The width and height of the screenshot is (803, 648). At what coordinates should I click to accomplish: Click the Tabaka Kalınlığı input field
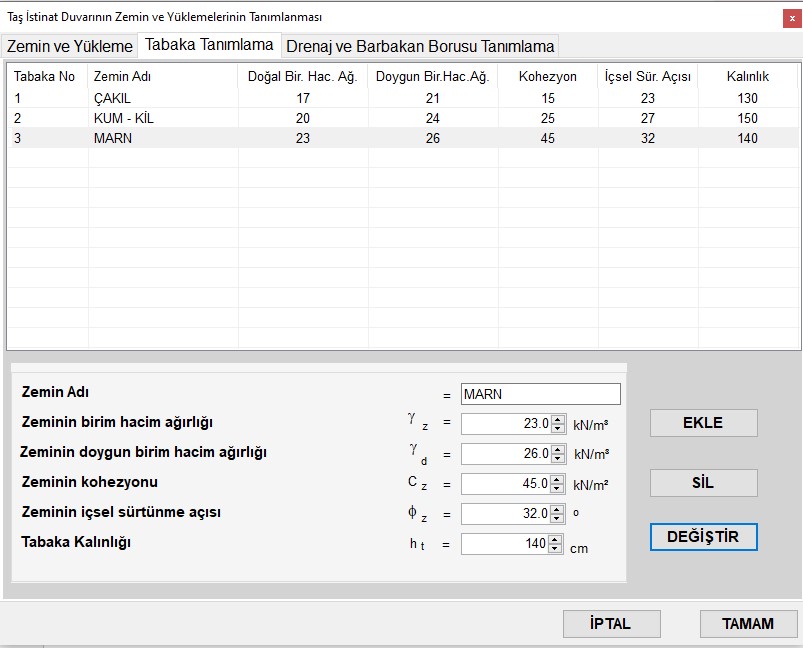click(x=505, y=544)
